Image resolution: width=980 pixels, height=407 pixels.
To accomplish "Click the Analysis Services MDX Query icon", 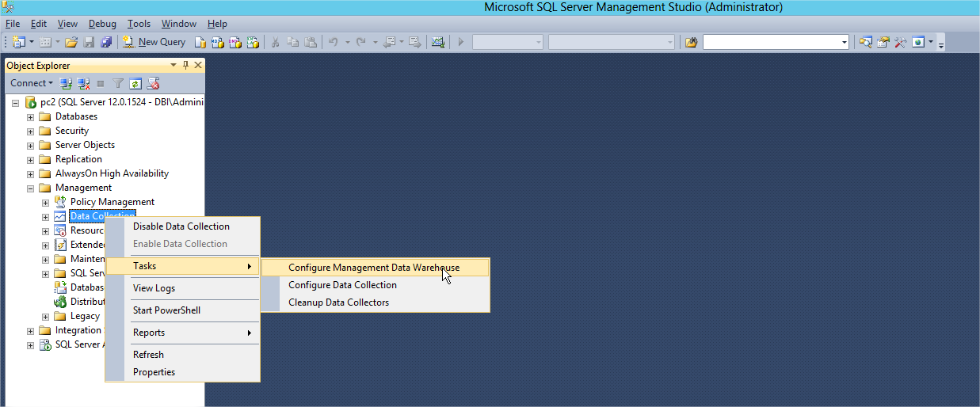I will pos(218,42).
